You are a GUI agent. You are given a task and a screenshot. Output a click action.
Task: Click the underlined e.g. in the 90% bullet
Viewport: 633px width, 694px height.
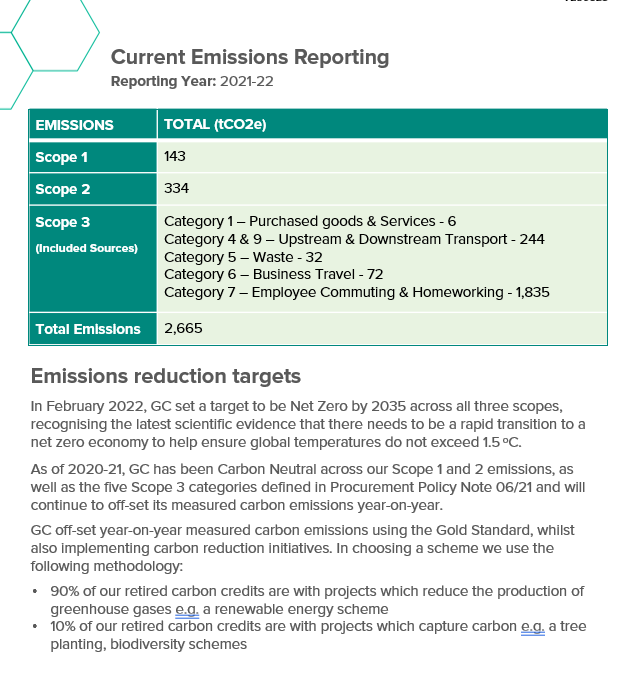click(x=188, y=608)
